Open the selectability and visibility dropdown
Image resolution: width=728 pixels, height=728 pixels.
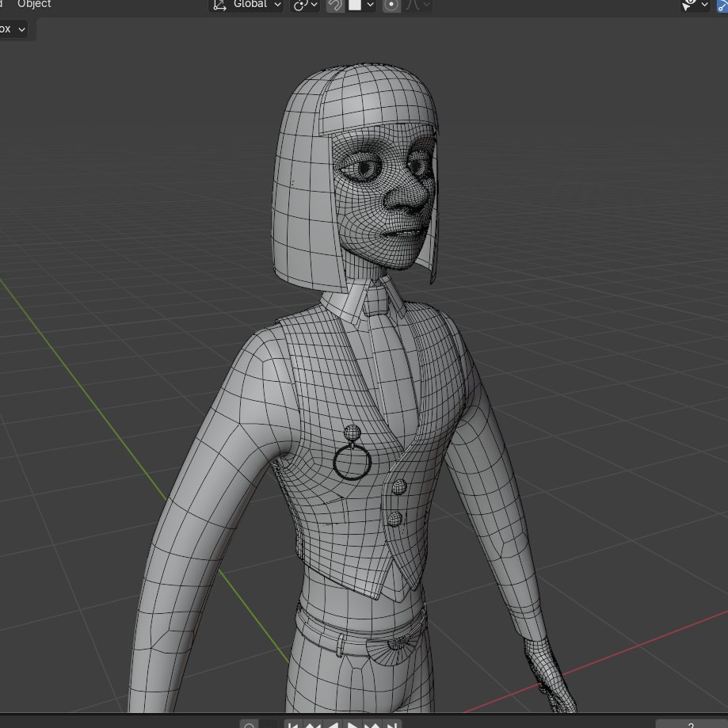click(x=695, y=5)
